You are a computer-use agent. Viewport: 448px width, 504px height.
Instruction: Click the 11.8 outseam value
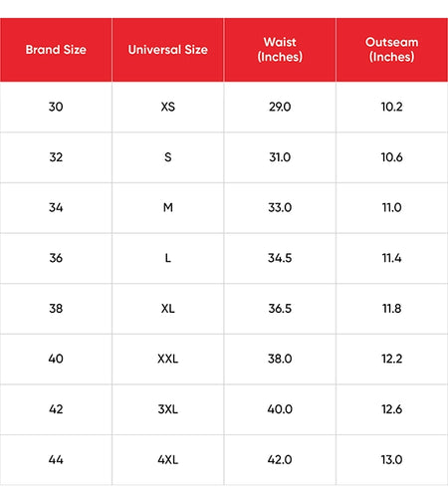click(392, 309)
